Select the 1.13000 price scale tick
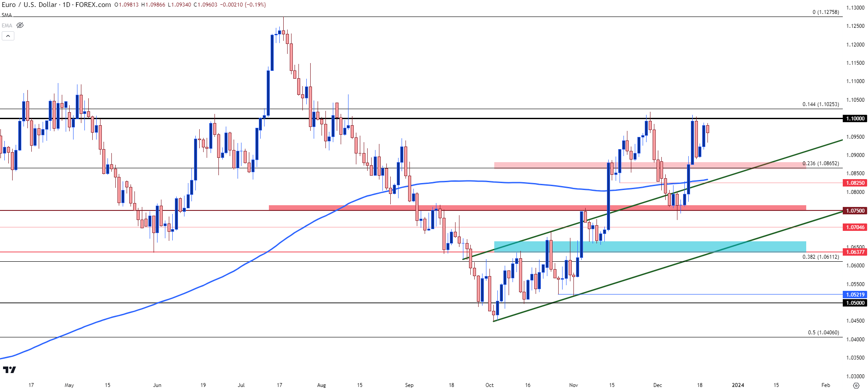 [x=855, y=8]
